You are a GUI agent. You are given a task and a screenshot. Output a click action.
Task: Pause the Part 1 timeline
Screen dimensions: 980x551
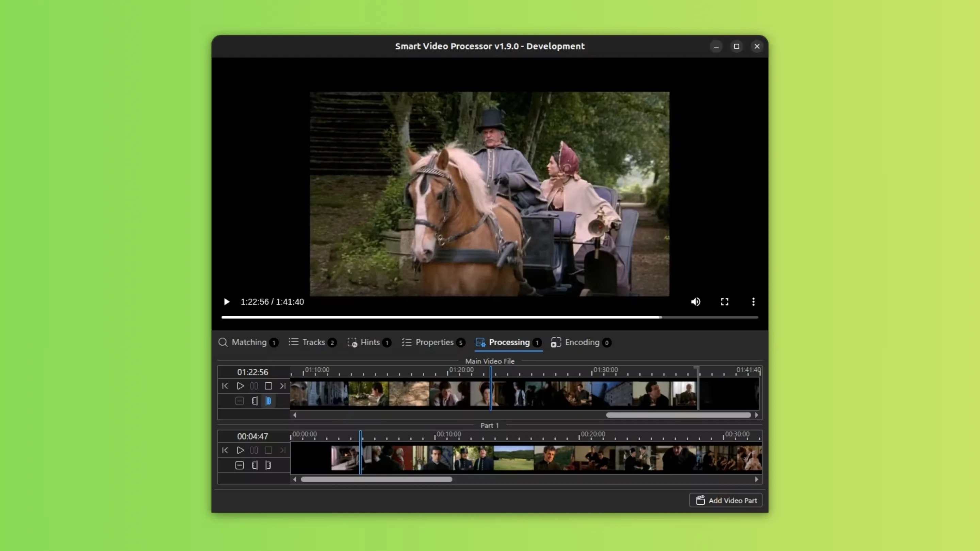254,450
